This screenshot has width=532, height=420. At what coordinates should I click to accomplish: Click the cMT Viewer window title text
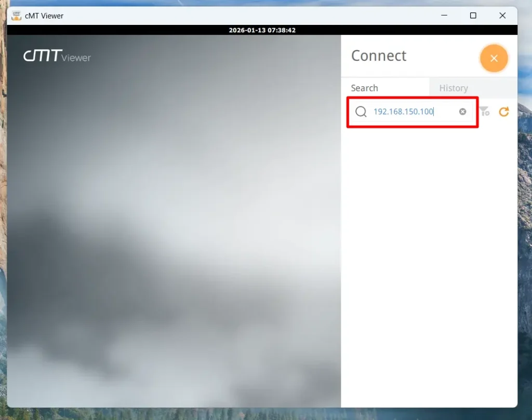43,15
